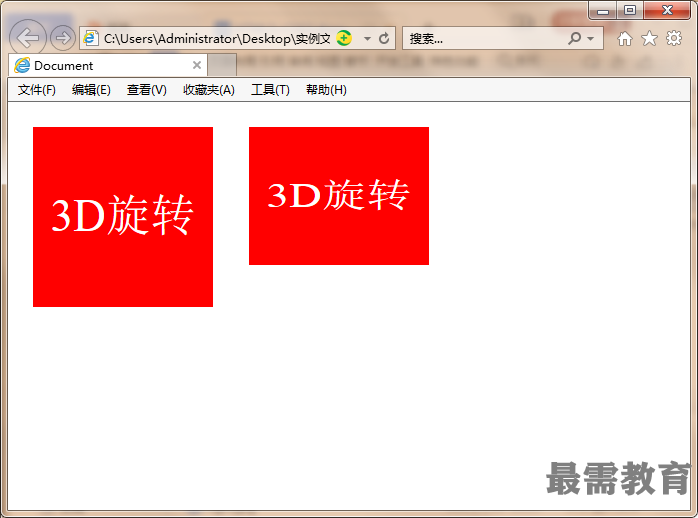Click the magnifier search icon
The image size is (698, 518).
575,38
